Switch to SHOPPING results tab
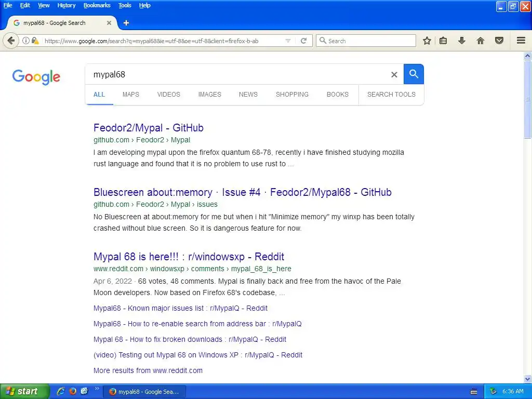The image size is (532, 399). (292, 95)
